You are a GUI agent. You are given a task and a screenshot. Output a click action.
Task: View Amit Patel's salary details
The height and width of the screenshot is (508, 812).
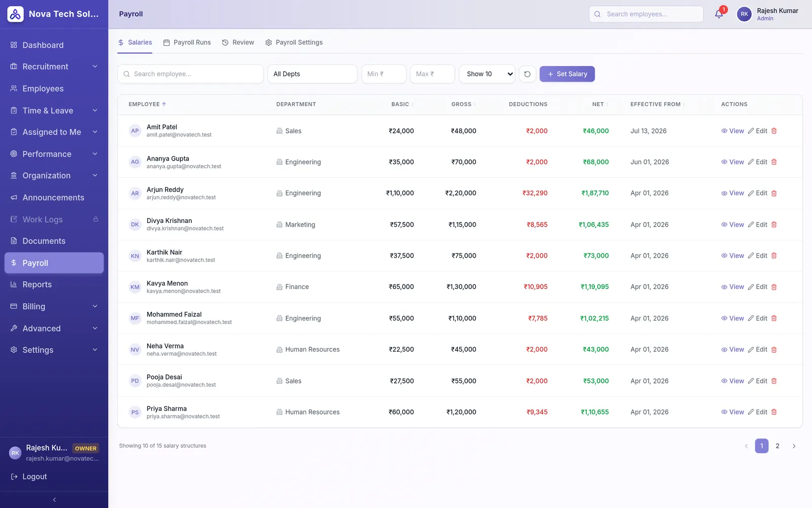point(732,131)
